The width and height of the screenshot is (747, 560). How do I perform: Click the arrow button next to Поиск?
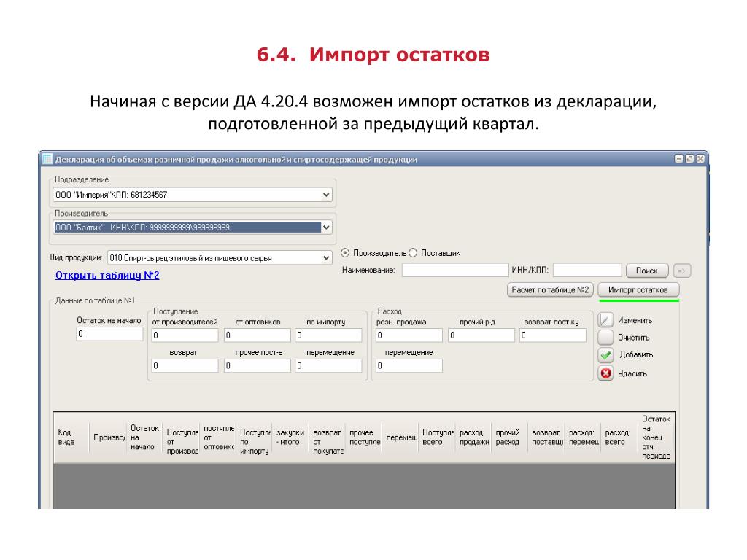pos(682,271)
